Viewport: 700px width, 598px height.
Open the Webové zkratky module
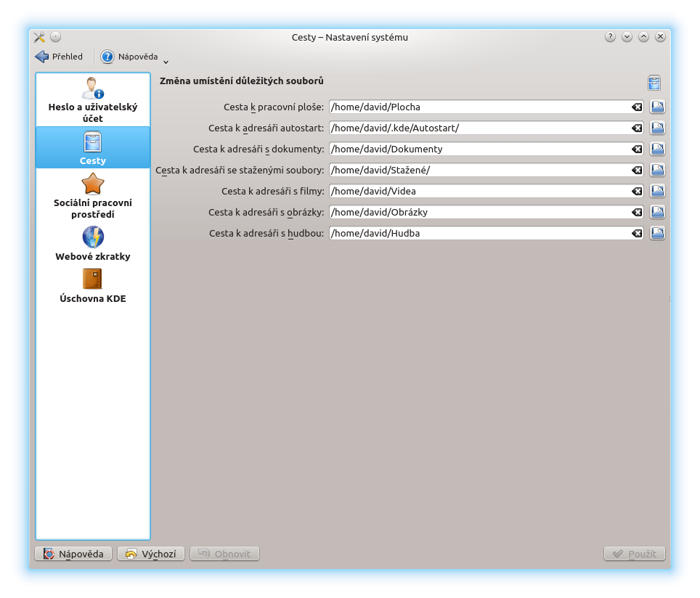[93, 243]
